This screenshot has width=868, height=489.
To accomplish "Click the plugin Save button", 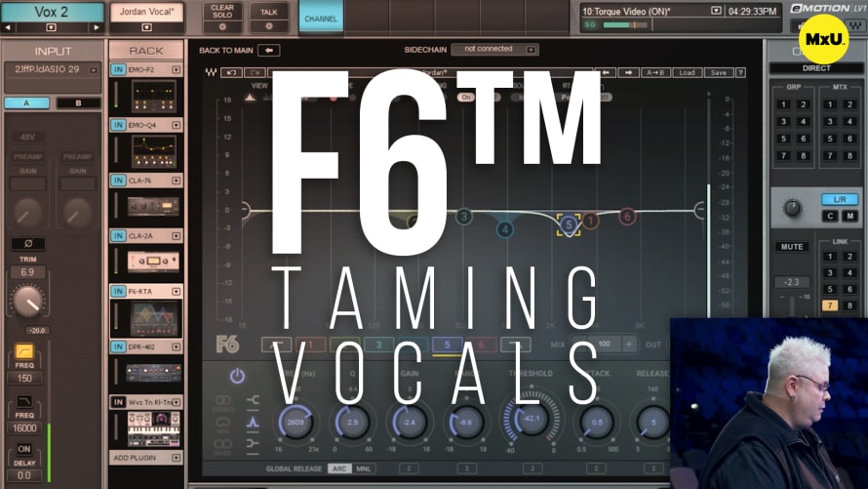I will [x=719, y=72].
